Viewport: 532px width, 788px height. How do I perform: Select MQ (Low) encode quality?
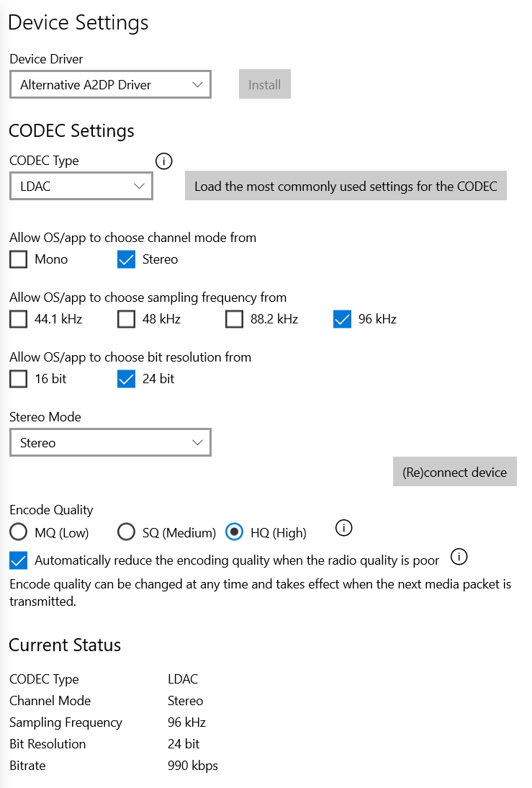19,532
